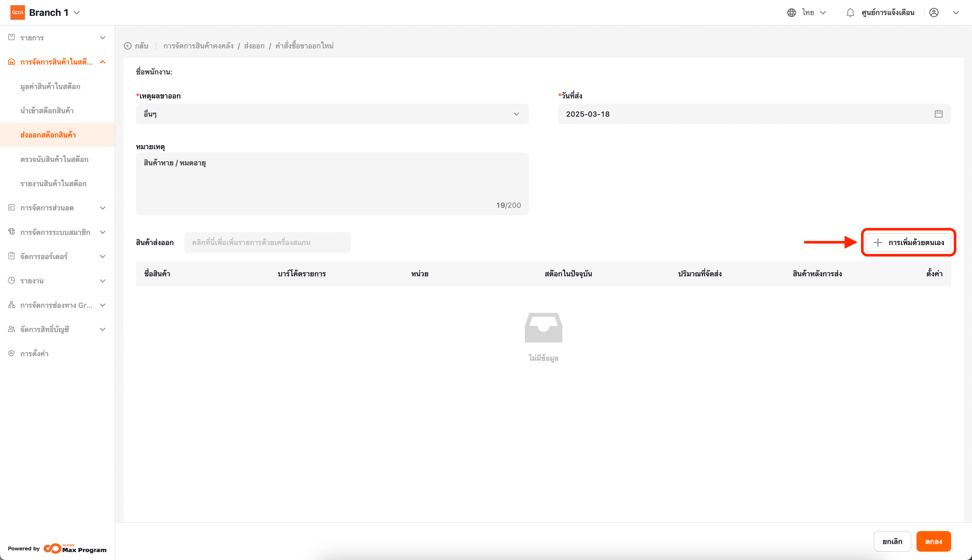Click the calendar icon in date field
This screenshot has height=560, width=972.
(938, 114)
